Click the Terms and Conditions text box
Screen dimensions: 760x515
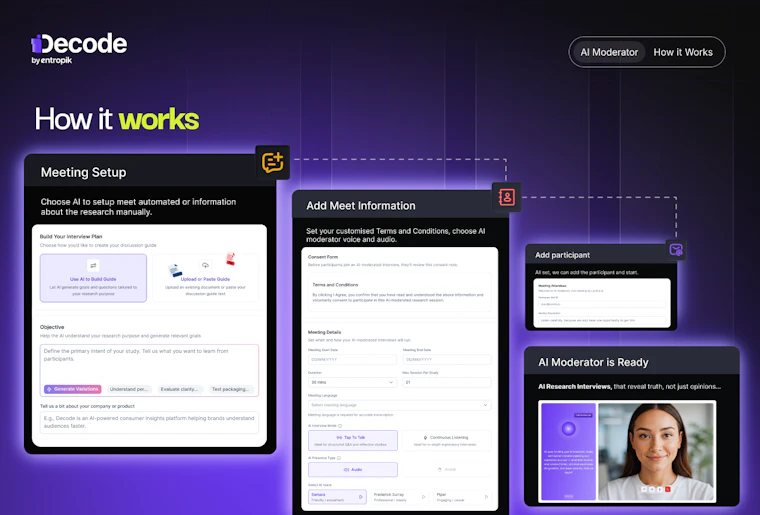click(x=400, y=292)
